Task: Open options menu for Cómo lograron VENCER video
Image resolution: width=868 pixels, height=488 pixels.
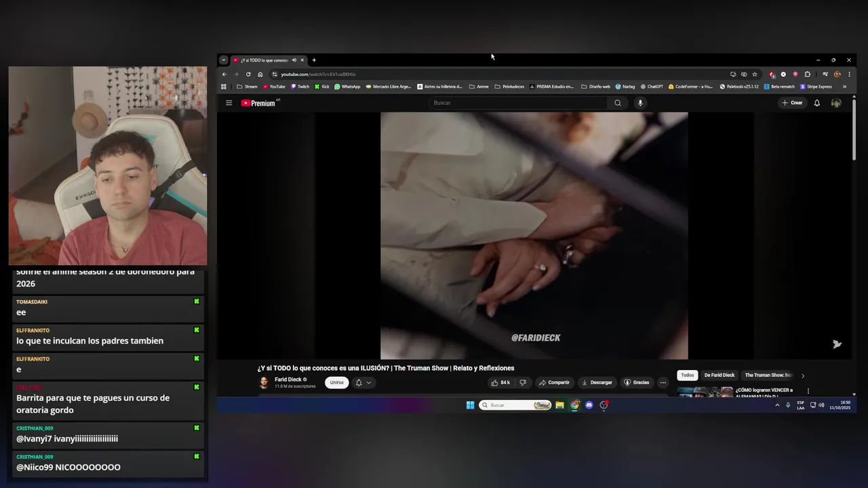Action: click(x=808, y=391)
